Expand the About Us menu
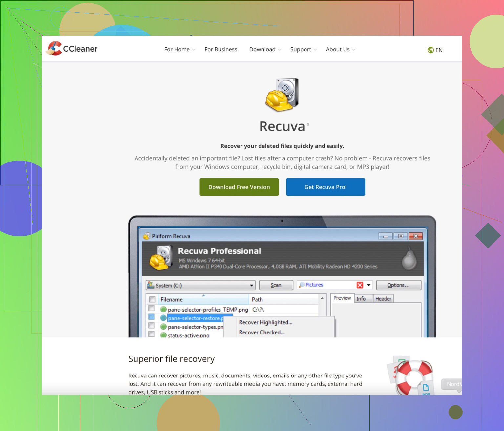 (x=341, y=49)
